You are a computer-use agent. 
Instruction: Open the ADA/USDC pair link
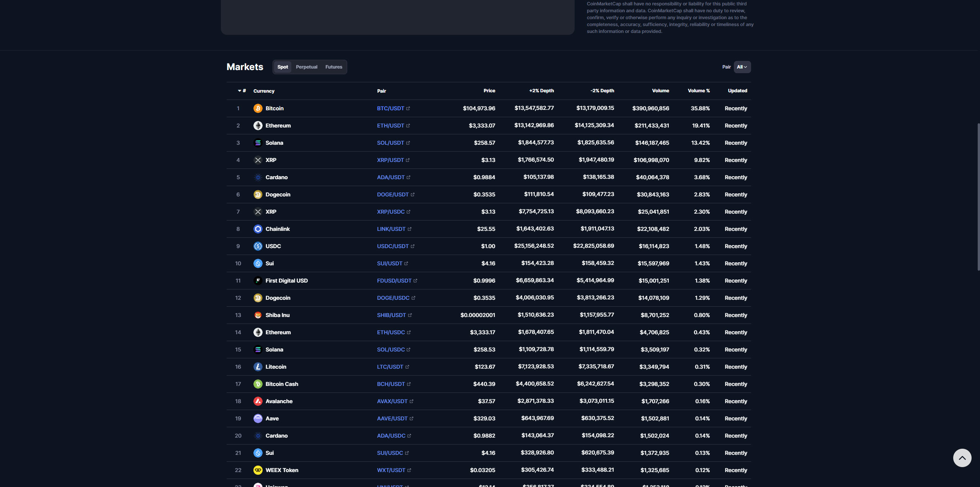coord(391,436)
